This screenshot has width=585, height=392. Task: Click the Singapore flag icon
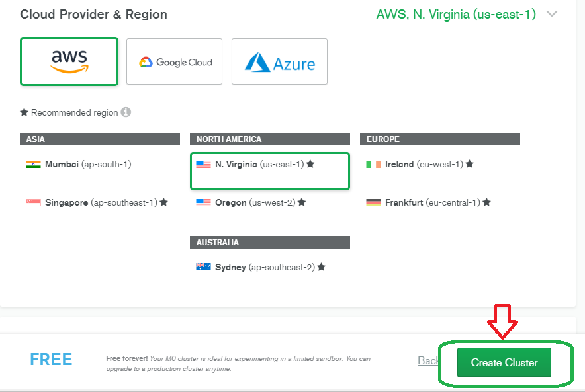coord(33,203)
